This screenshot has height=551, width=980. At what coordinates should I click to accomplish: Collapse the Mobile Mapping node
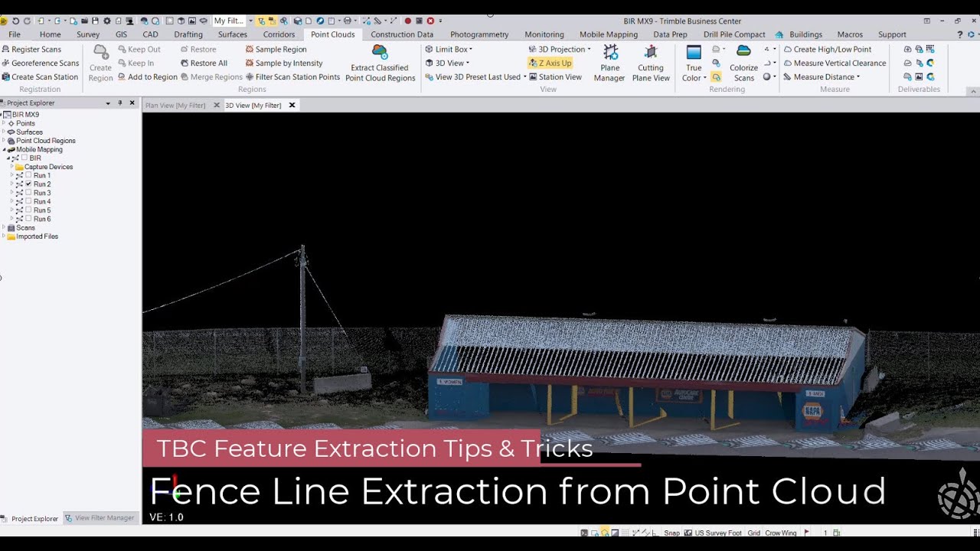coord(4,149)
